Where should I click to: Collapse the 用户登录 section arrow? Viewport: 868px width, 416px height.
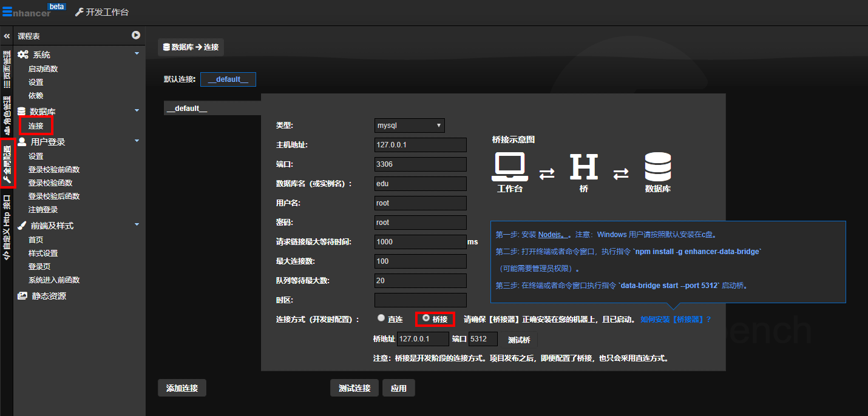pyautogui.click(x=137, y=141)
